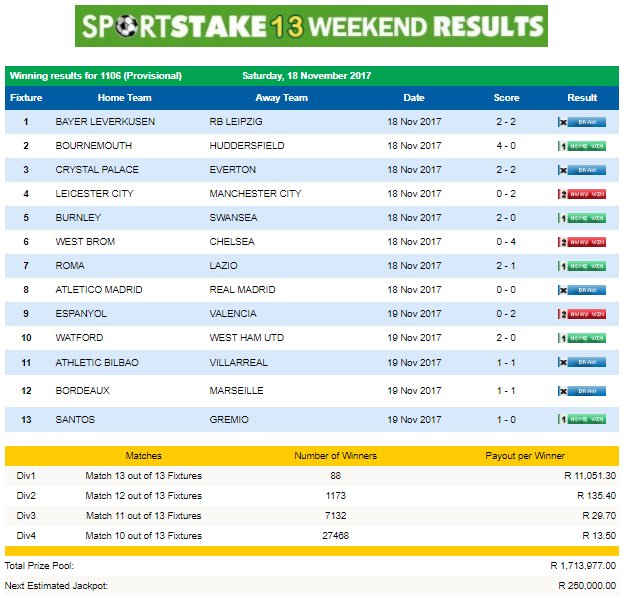The image size is (623, 595).
Task: Click the Div3 payout R 29.70
Action: tap(599, 516)
